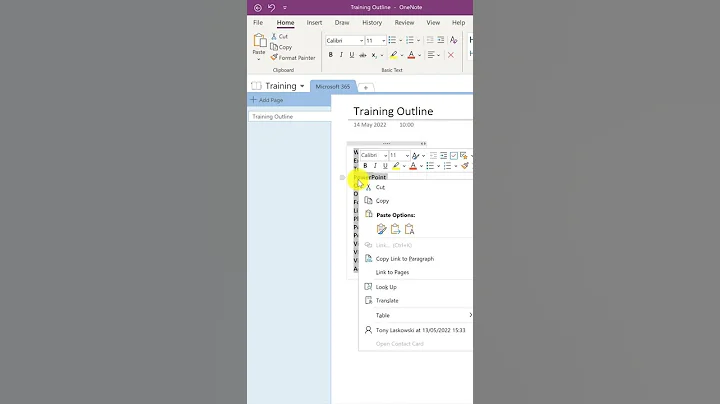Switch to the Draw ribbon tab
Screen dimensions: 720x404
coord(342,22)
